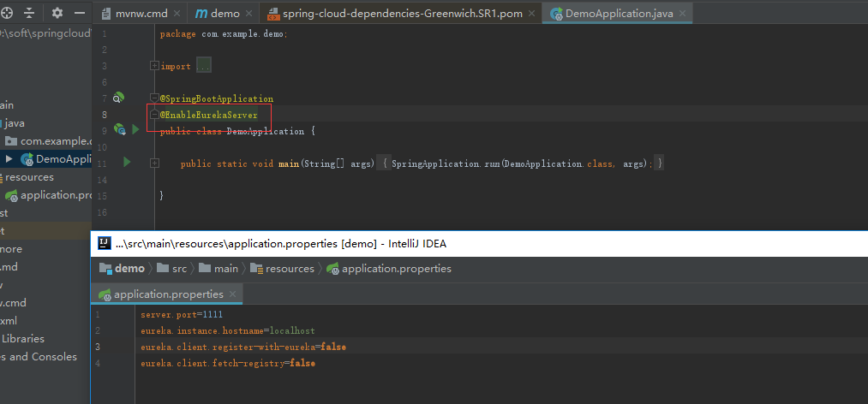Screen dimensions: 868x404
Task: Collapse the @SpringBootApplication annotation fold
Action: [x=154, y=98]
